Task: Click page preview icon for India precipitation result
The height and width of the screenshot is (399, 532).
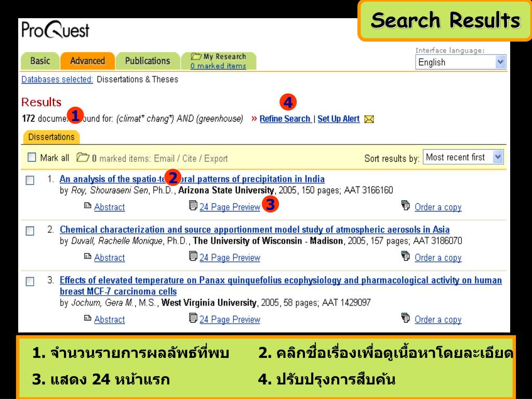Action: [x=193, y=206]
